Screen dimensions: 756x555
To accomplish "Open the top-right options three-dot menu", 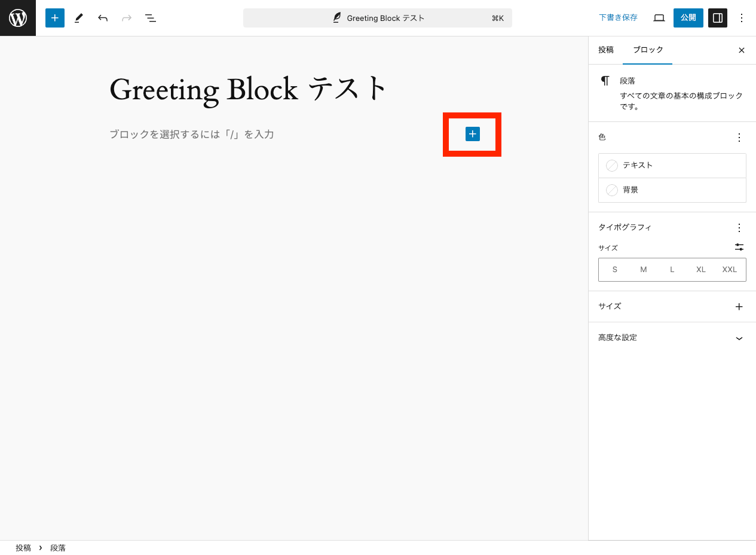I will click(742, 18).
